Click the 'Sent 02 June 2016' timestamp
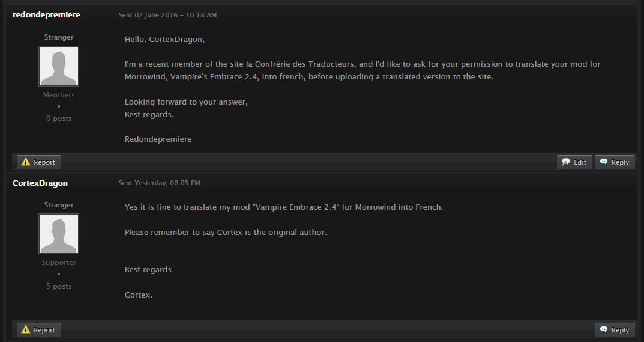The width and height of the screenshot is (644, 342). (x=167, y=15)
